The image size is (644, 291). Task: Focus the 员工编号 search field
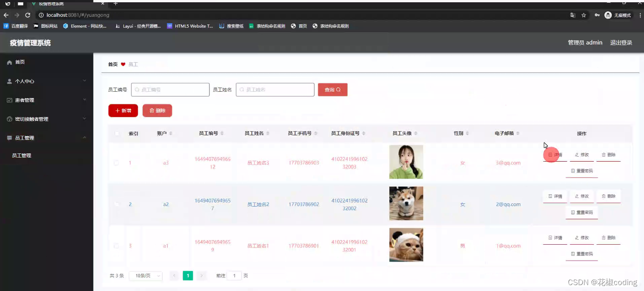click(x=170, y=90)
